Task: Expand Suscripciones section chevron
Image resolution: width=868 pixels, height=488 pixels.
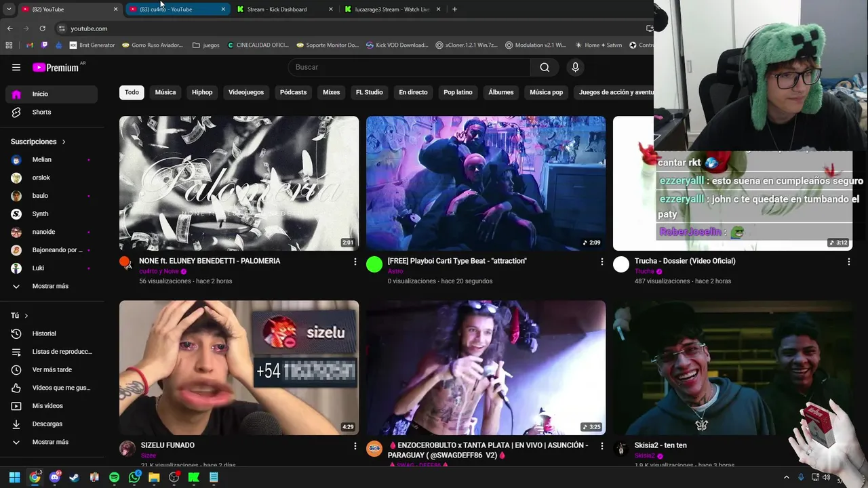Action: tap(64, 142)
